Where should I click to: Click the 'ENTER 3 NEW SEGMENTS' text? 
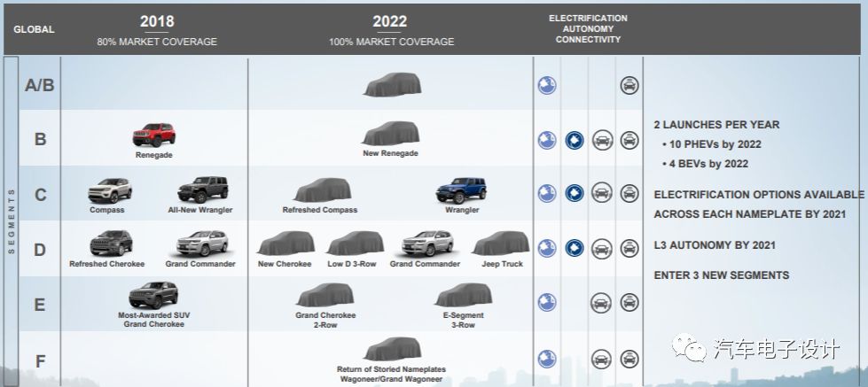(722, 275)
